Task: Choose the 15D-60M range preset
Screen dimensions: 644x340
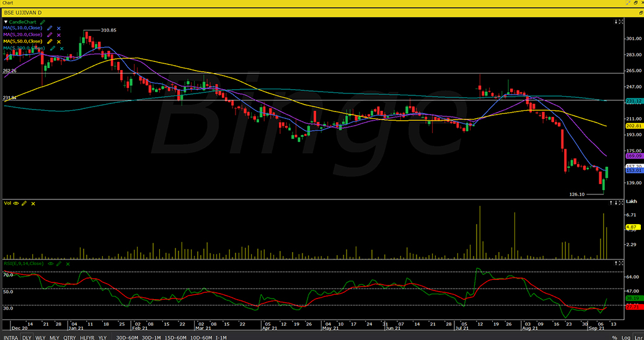Action: (x=177, y=337)
